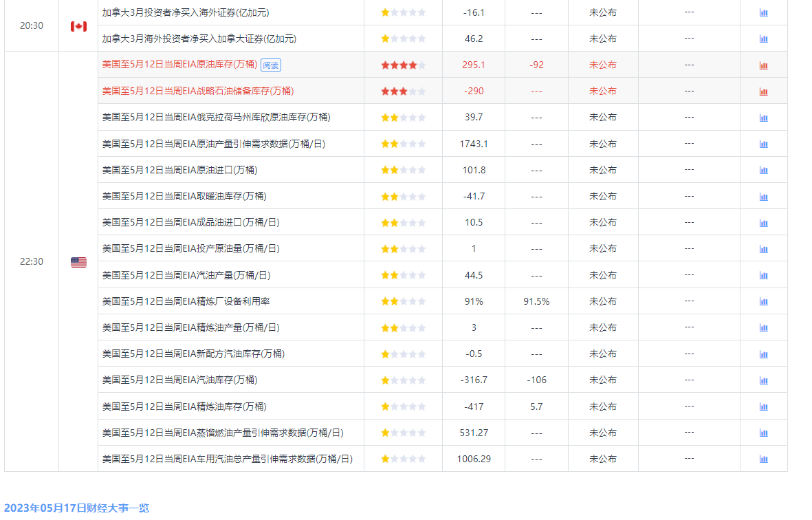
Task: Click forecast value 91.5%
Action: tap(536, 301)
